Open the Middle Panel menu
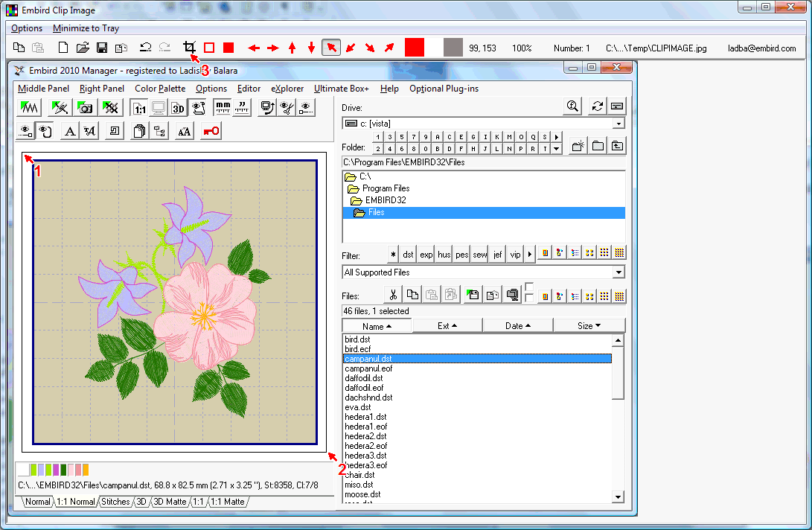 pyautogui.click(x=43, y=89)
